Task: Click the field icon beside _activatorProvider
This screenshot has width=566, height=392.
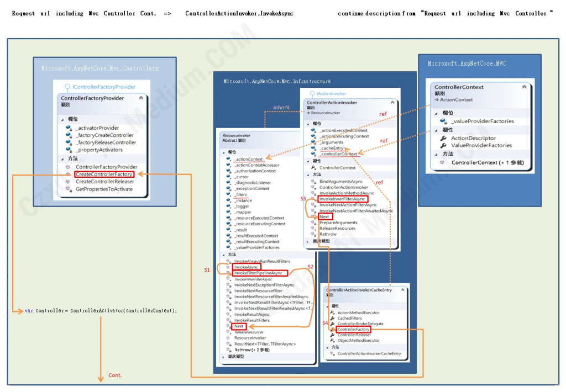Action: click(x=69, y=128)
